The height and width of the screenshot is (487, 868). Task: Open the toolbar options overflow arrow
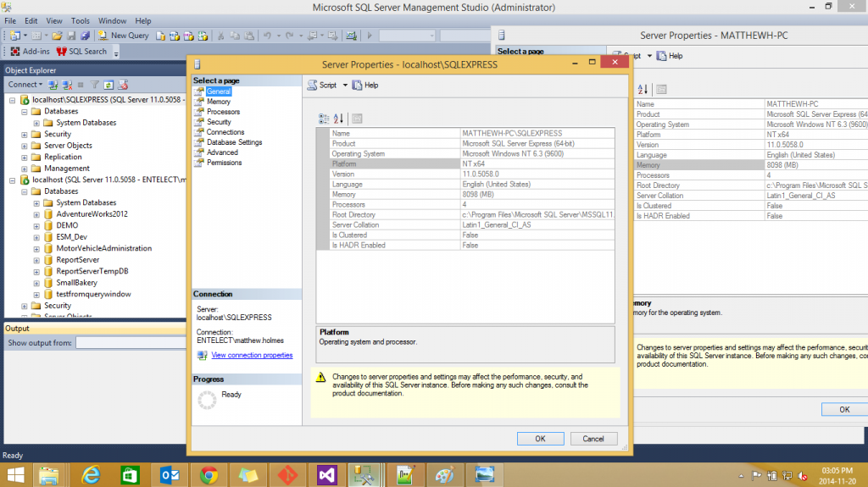click(116, 53)
